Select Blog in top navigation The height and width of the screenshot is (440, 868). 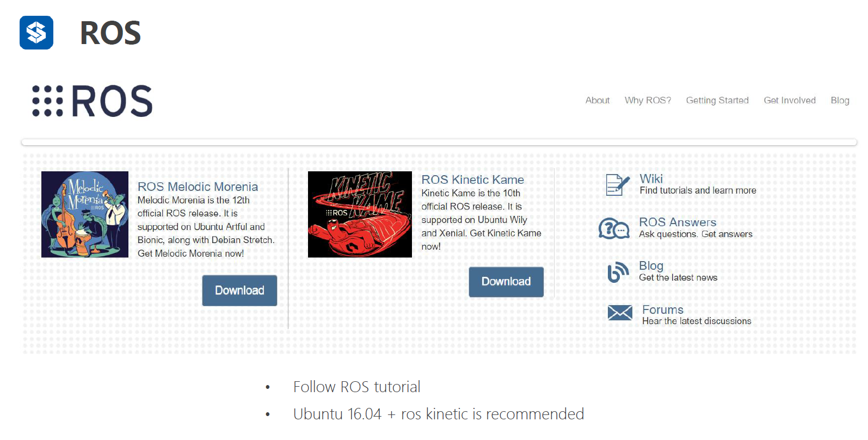840,100
